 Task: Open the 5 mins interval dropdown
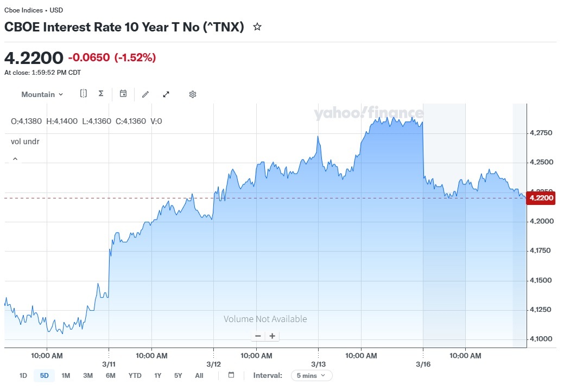pyautogui.click(x=312, y=375)
